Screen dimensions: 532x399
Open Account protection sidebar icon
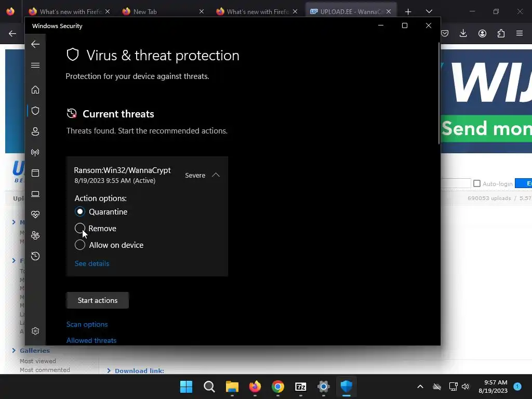click(x=35, y=131)
